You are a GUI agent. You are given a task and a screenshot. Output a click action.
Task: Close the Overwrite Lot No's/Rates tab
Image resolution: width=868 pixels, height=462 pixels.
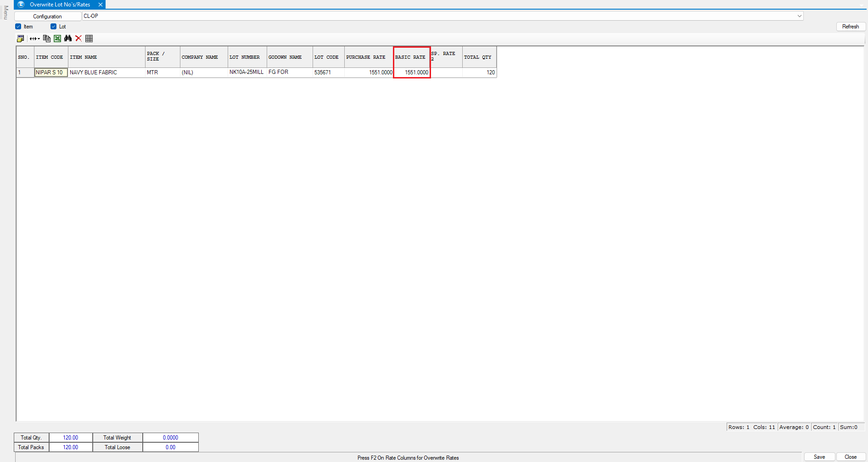click(x=100, y=5)
